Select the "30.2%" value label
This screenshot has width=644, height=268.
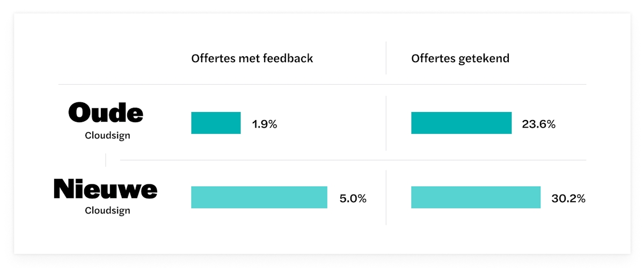pos(568,199)
